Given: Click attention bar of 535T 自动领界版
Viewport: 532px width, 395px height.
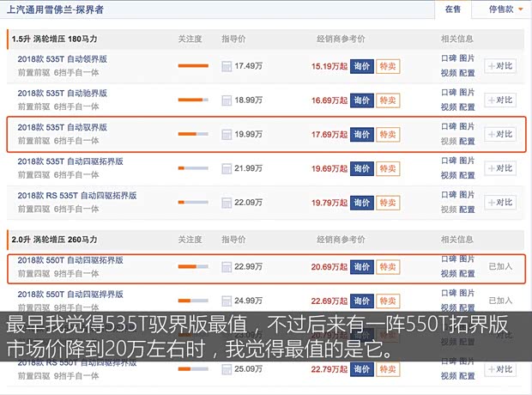Looking at the screenshot, I should [x=193, y=66].
